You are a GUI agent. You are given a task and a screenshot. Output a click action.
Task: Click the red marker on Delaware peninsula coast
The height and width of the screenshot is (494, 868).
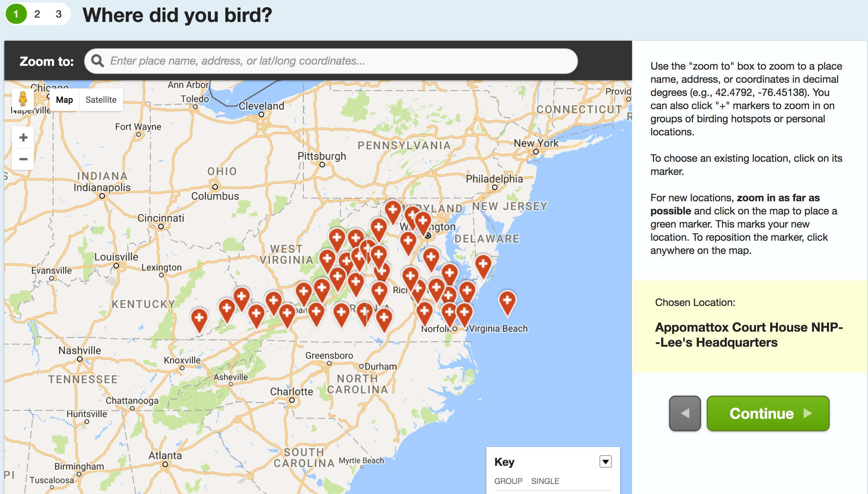click(x=483, y=265)
